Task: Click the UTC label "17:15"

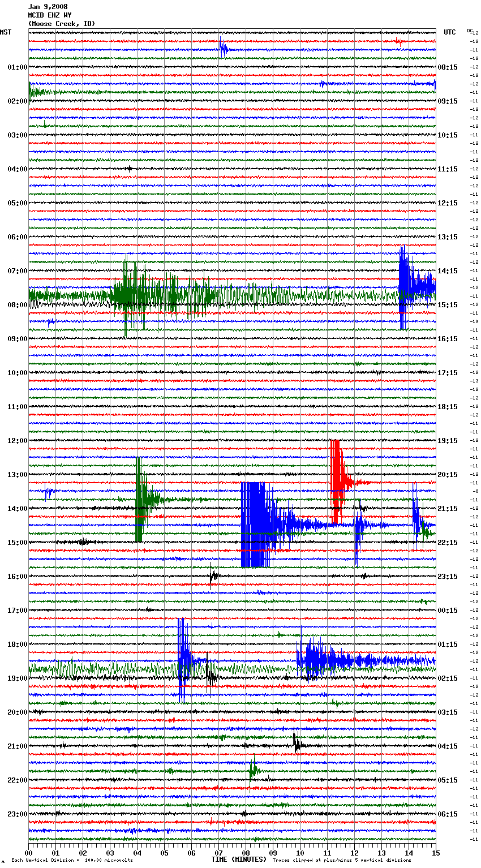Action: click(x=448, y=372)
